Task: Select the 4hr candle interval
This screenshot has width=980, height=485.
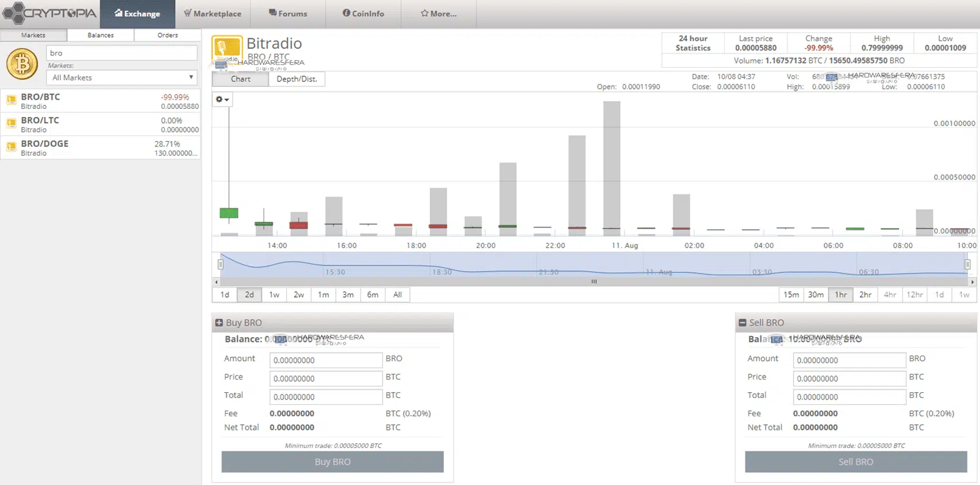Action: tap(890, 295)
